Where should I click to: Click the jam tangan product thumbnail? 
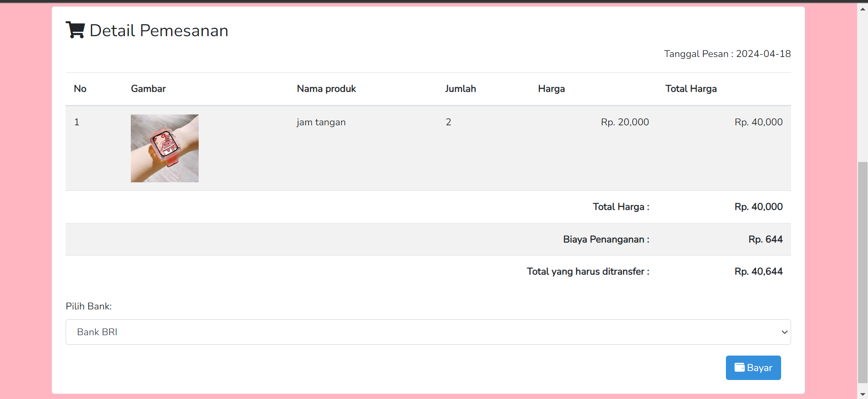165,148
